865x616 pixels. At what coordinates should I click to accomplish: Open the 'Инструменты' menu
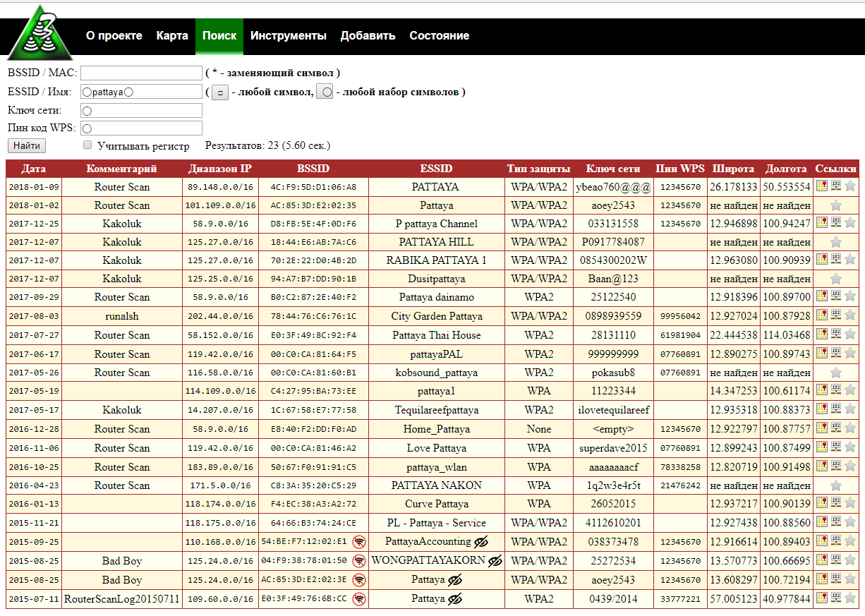[288, 35]
